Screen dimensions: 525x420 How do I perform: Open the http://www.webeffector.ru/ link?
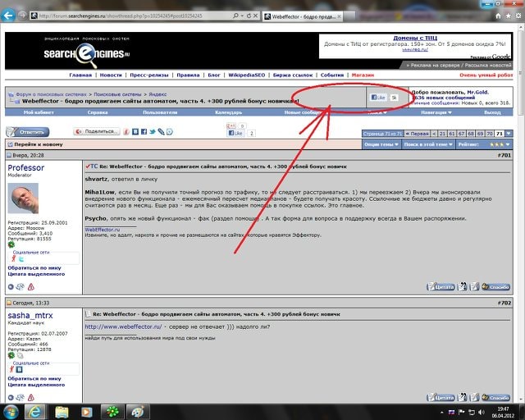tap(123, 326)
